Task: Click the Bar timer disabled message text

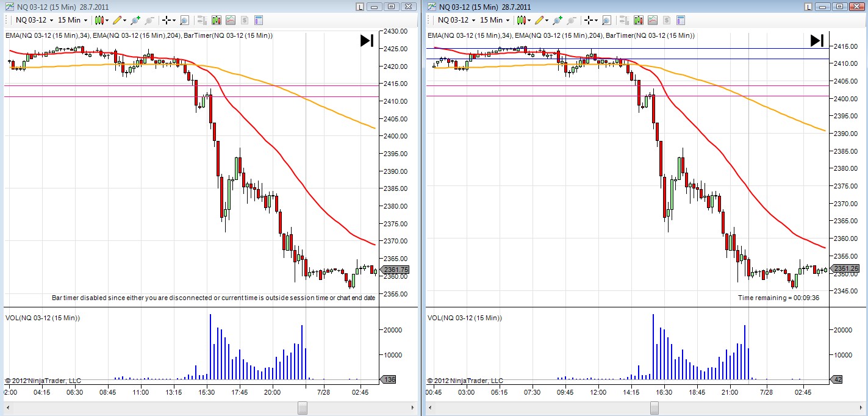Action: coord(213,298)
